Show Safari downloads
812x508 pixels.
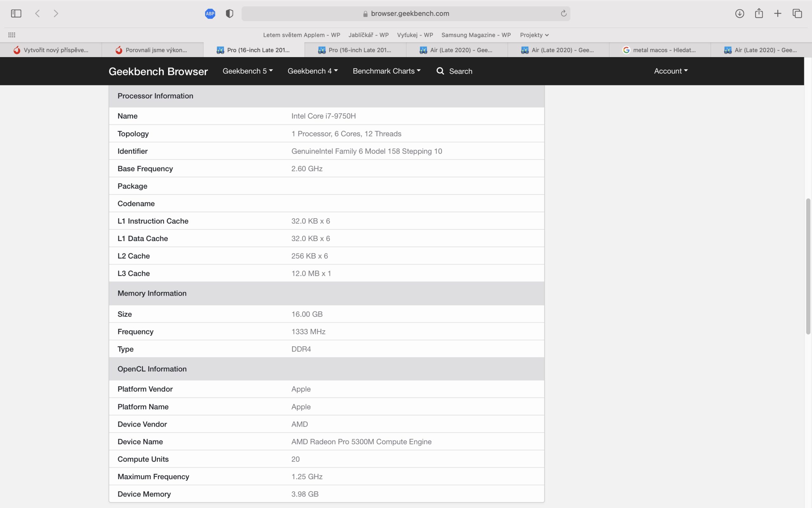(x=740, y=13)
